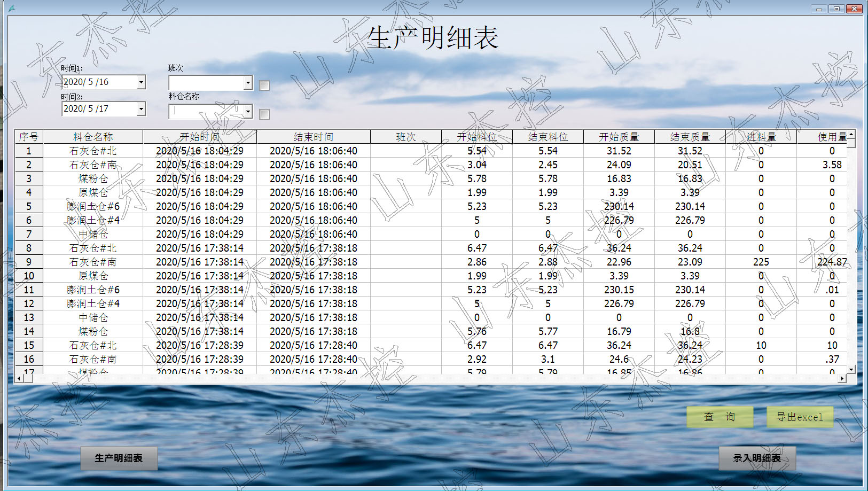The image size is (868, 491).
Task: Tick the checkbox beside 料仓名称
Action: (264, 114)
